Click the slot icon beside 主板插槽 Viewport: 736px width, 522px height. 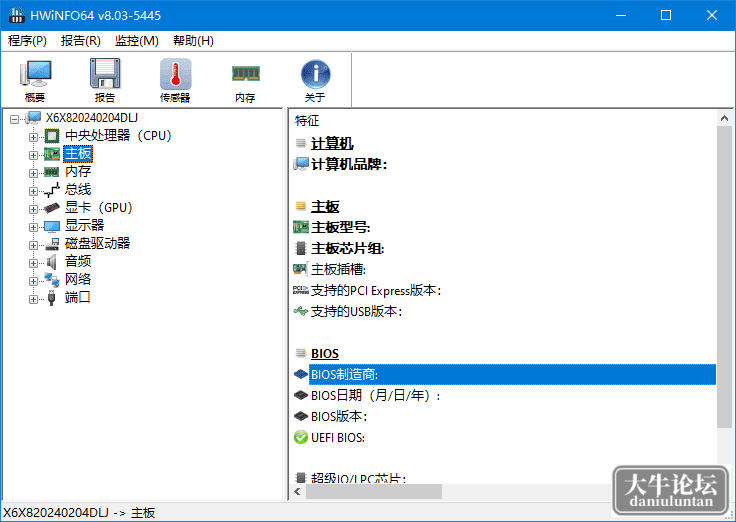tap(301, 269)
